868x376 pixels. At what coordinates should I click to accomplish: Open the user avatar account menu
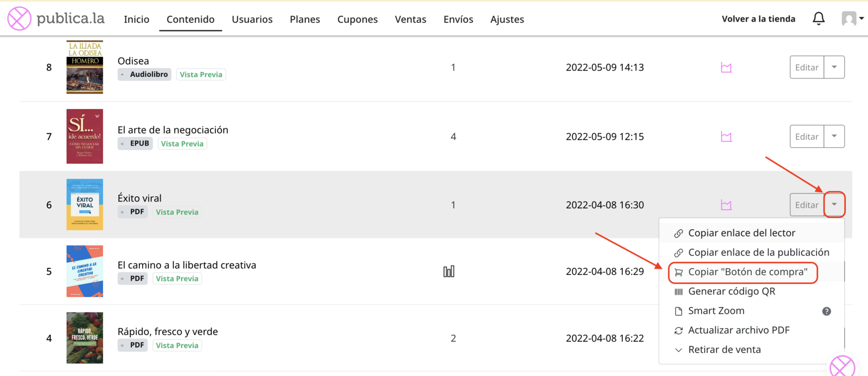click(852, 18)
